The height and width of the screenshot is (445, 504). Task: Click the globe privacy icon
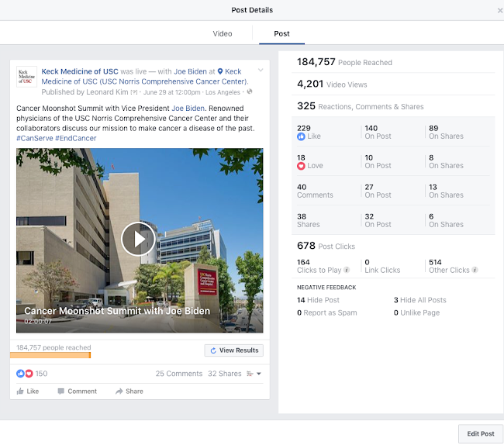point(250,92)
